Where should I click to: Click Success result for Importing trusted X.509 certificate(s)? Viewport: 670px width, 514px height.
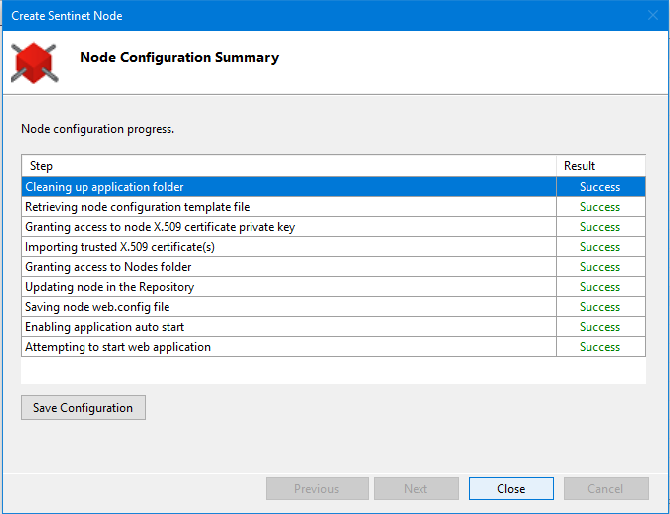click(600, 247)
